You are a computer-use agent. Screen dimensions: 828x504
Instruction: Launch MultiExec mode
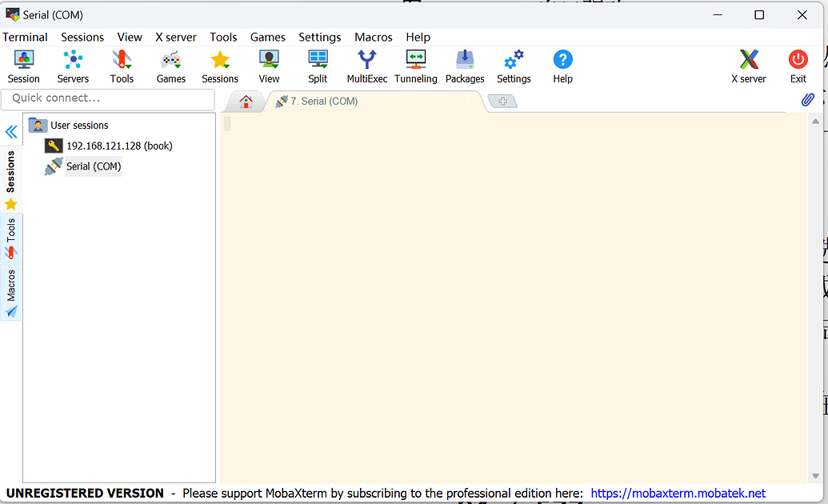[x=366, y=66]
